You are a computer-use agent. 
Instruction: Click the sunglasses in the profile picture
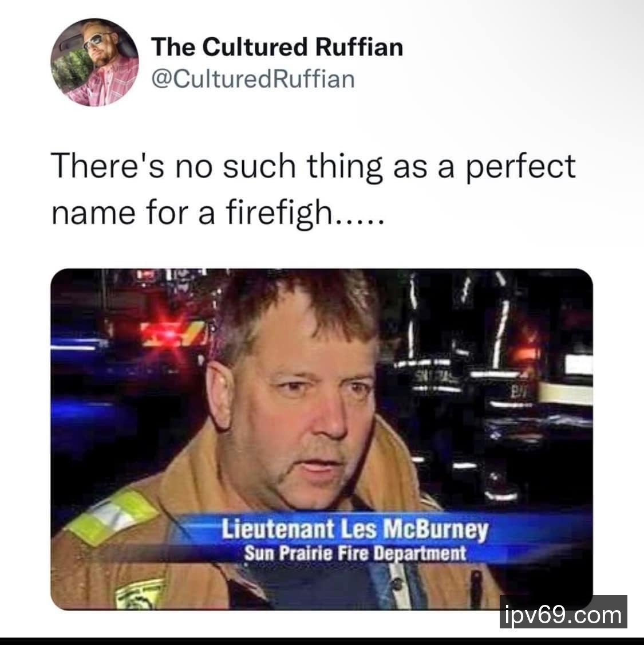pyautogui.click(x=97, y=40)
